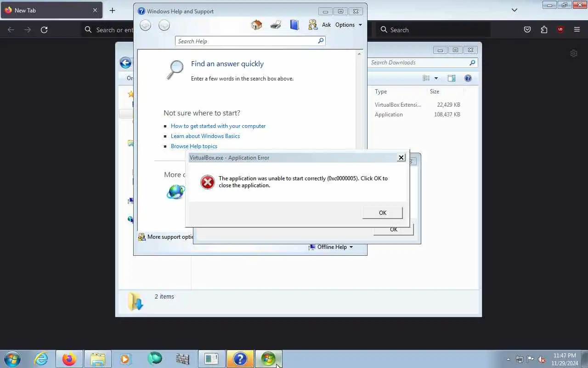Toggle the preview pane in Explorer

tap(452, 78)
